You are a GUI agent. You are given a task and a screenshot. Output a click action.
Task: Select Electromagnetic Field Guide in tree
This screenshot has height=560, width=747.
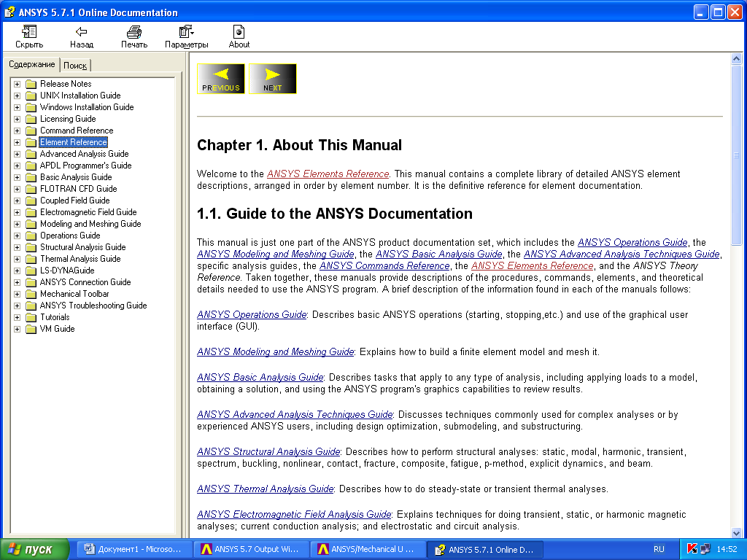click(88, 212)
